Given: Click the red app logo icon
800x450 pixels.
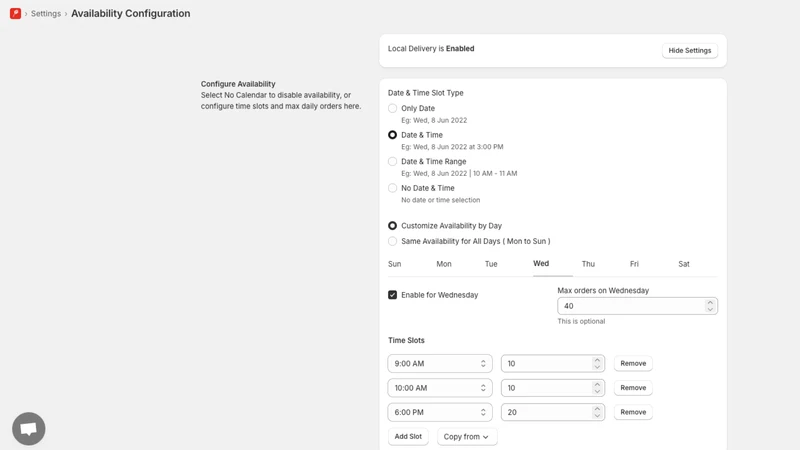Looking at the screenshot, I should pyautogui.click(x=15, y=13).
